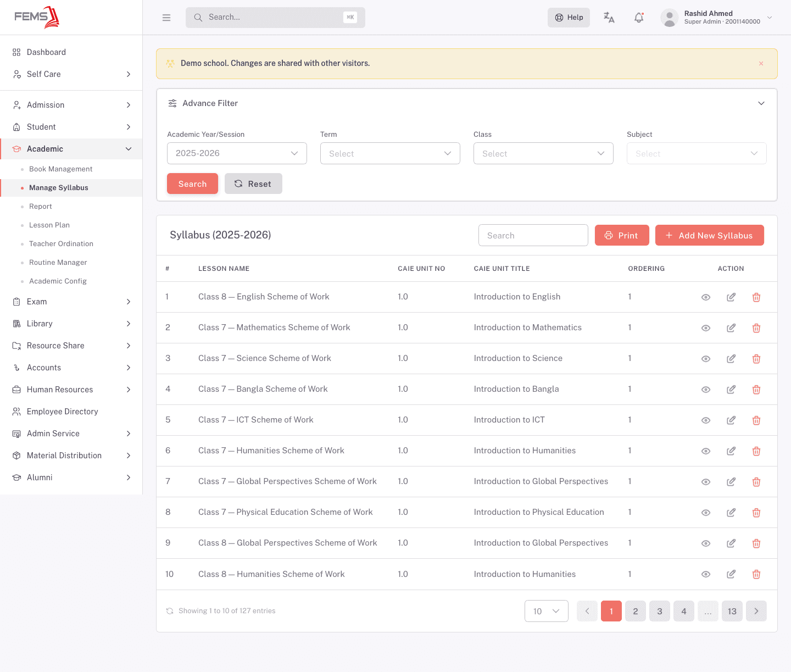Print the syllabus list
This screenshot has width=791, height=672.
(622, 235)
